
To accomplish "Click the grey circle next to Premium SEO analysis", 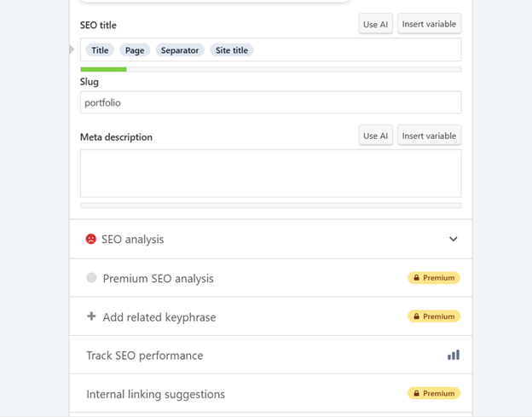I will 91,277.
